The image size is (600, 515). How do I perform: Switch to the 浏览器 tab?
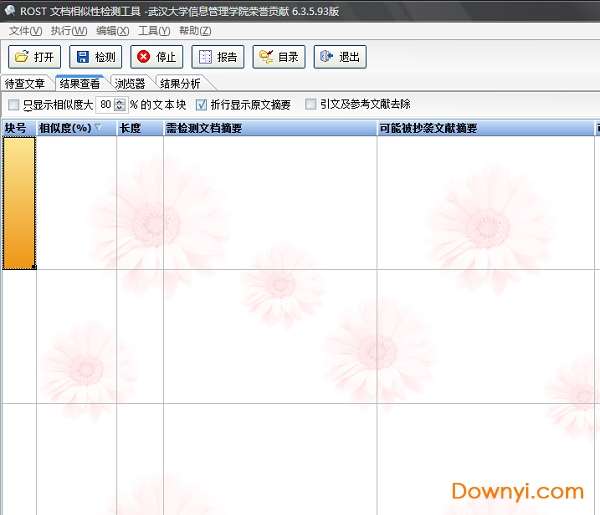[x=130, y=83]
